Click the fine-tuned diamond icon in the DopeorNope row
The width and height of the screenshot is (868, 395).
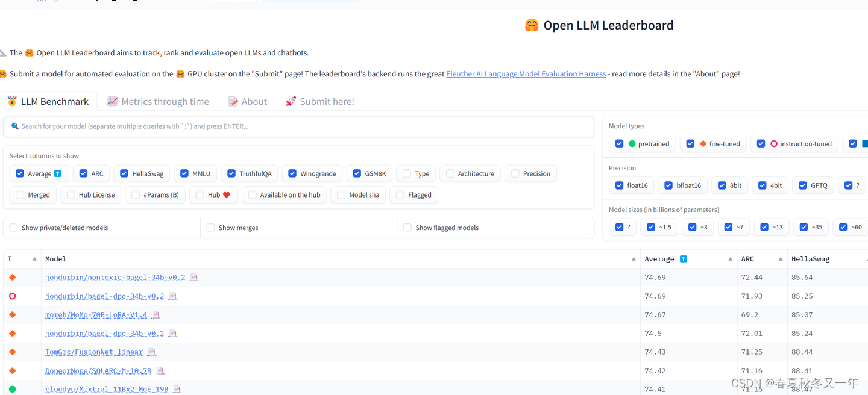pos(12,371)
